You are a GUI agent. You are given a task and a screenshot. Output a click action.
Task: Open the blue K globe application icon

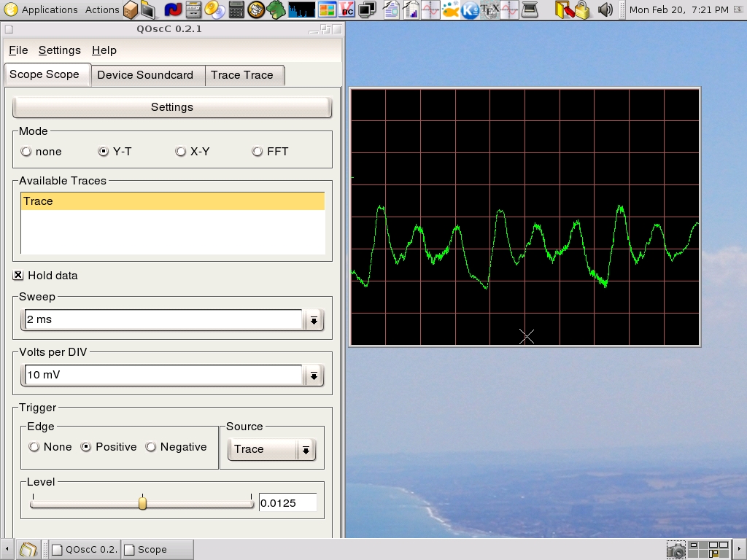(471, 9)
